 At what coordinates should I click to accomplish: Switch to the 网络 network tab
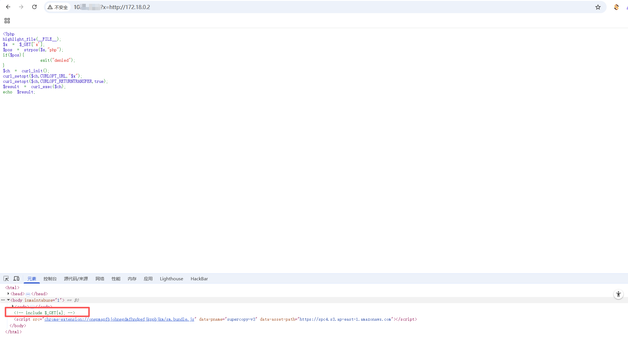point(100,279)
